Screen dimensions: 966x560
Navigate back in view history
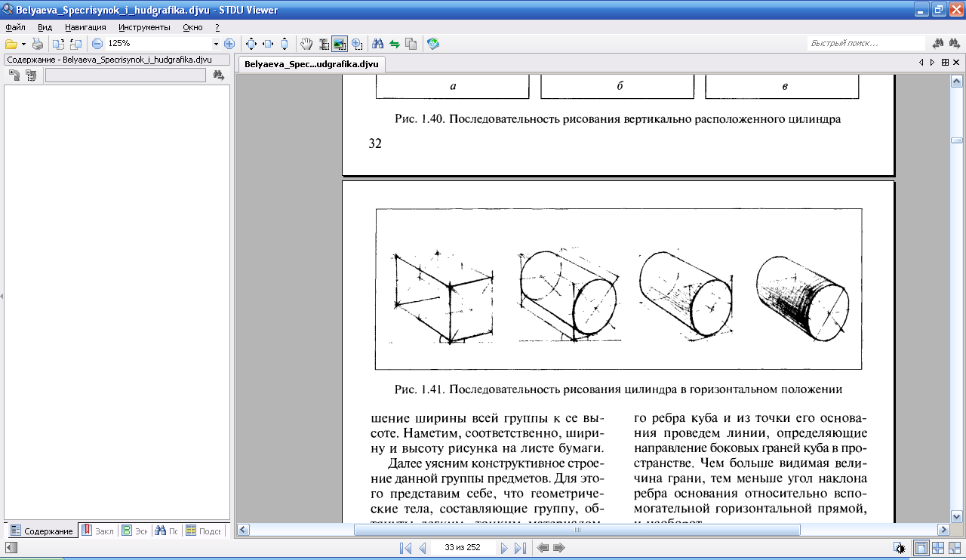pos(543,548)
